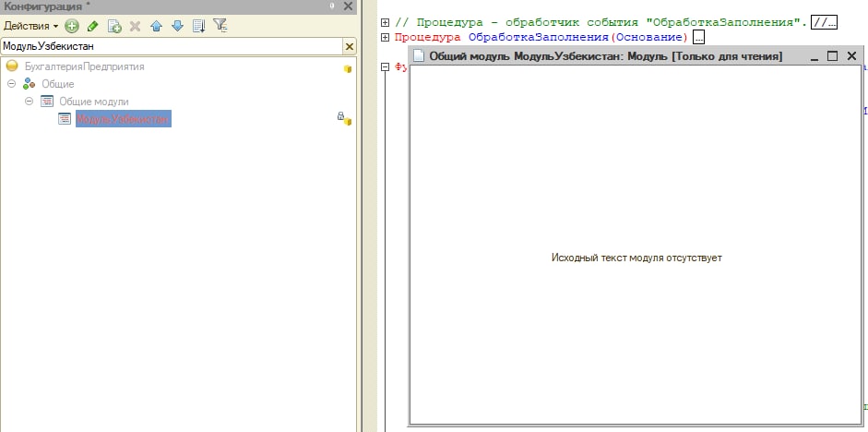Click the pin icon of Конфигурация panel
The image size is (868, 432).
point(331,6)
